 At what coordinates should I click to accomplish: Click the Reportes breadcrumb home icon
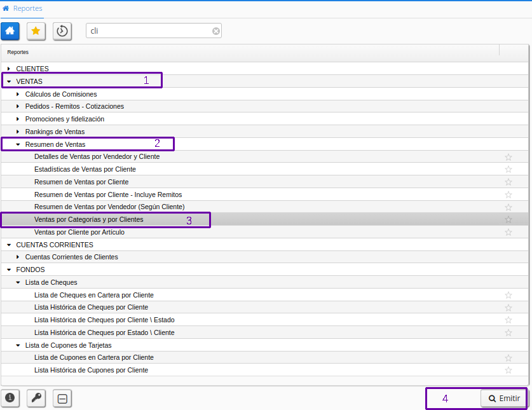6,8
